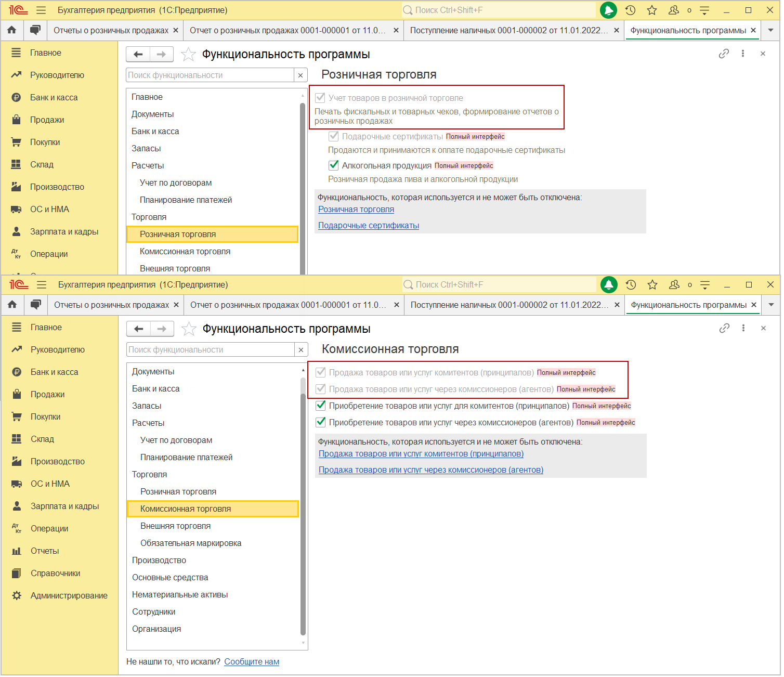Switch to Поступление наличных tab in Комиссионная торговля window

(509, 305)
